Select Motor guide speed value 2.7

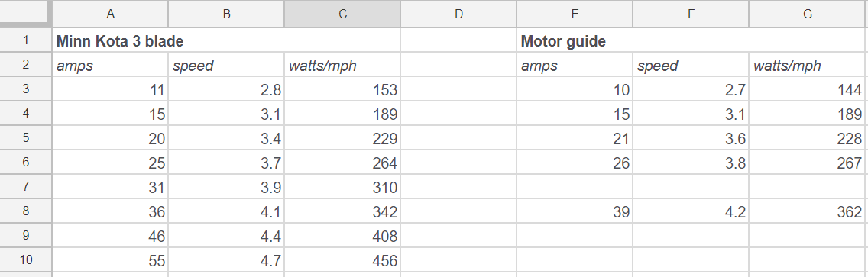[x=691, y=89]
